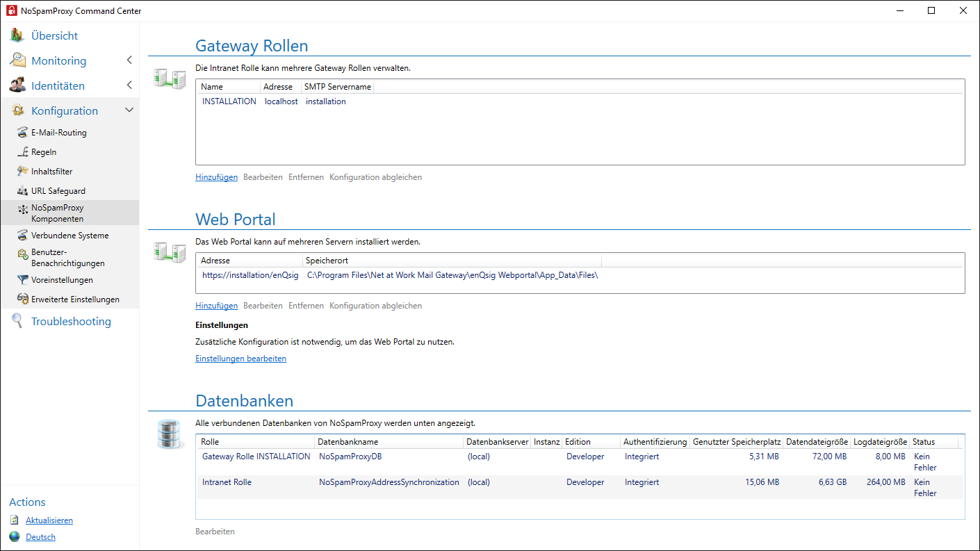Screen dimensions: 980x551
Task: Select Voreinstellungen
Action: point(62,280)
